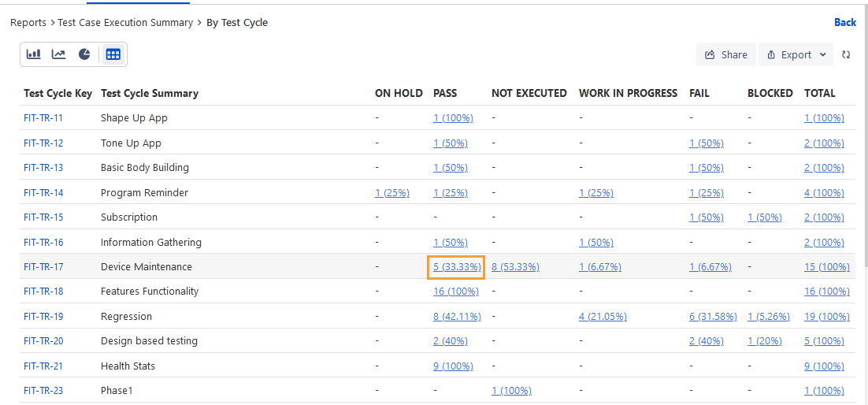Click Features Functionality total 16 (100%)
The height and width of the screenshot is (405, 868).
827,292
